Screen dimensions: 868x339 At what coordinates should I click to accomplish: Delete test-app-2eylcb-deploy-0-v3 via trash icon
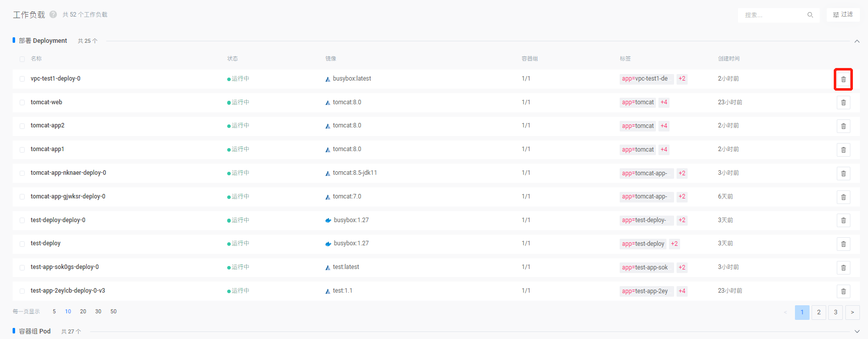coord(843,291)
